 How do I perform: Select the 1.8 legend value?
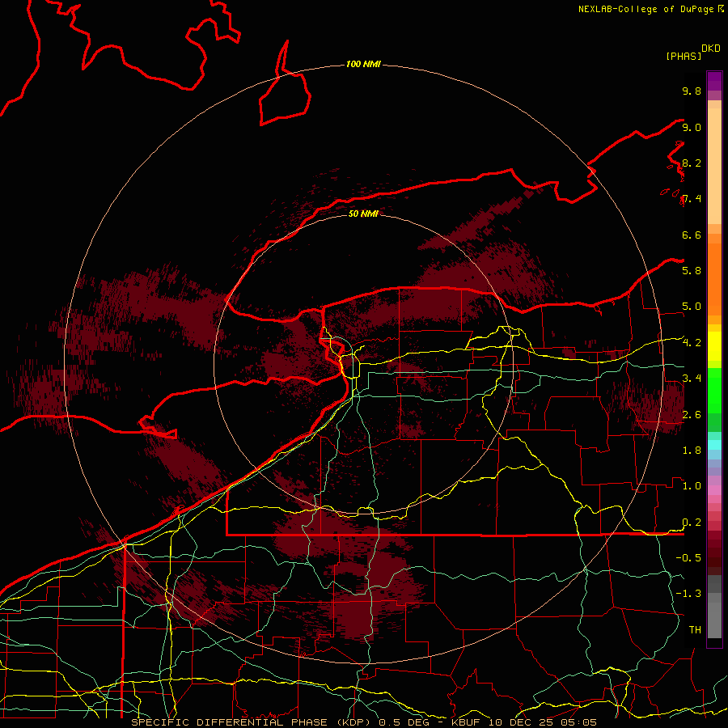coord(692,451)
